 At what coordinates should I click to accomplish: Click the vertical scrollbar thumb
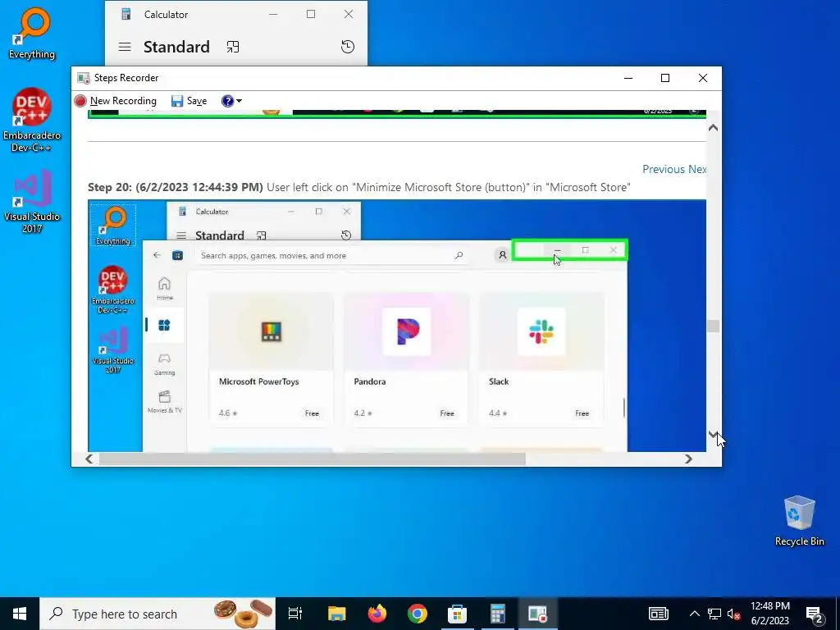click(713, 326)
